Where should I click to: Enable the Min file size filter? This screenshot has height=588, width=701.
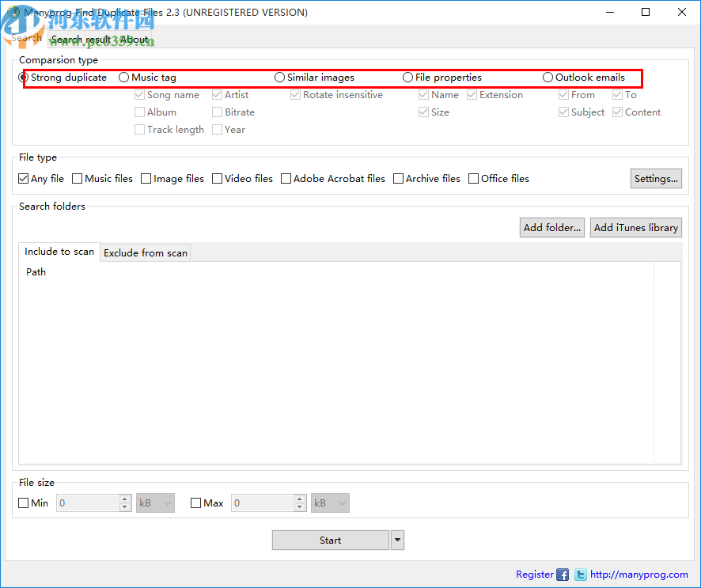24,503
